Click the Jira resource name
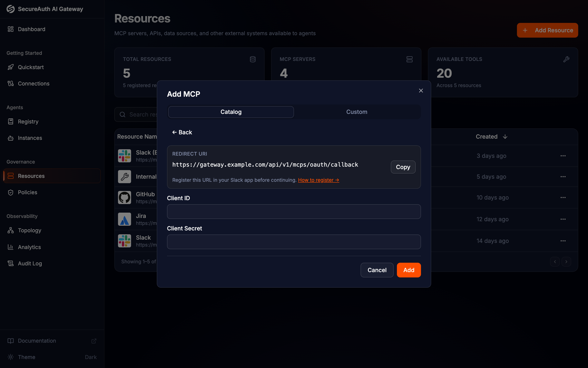The height and width of the screenshot is (368, 588). (x=141, y=216)
